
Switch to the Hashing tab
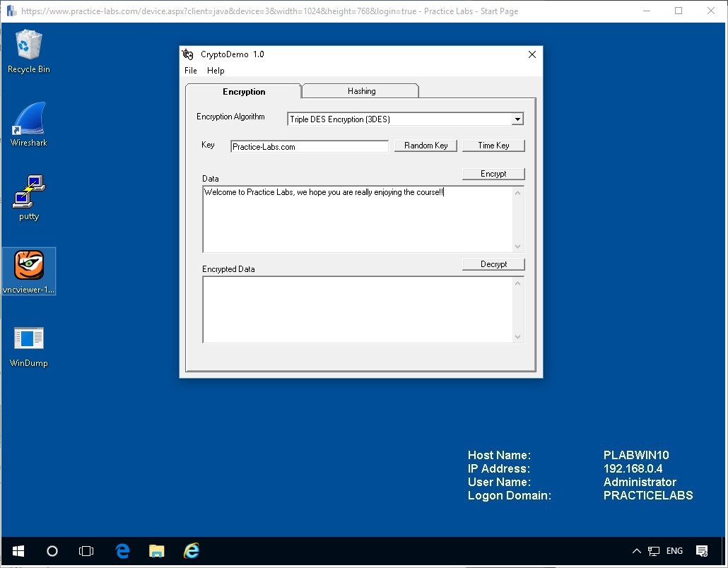point(360,90)
